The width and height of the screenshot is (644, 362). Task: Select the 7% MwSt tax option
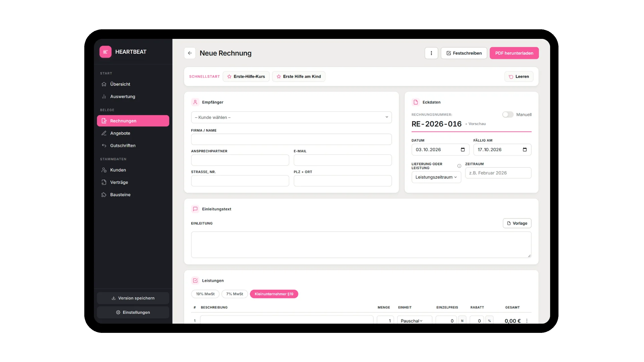click(234, 294)
